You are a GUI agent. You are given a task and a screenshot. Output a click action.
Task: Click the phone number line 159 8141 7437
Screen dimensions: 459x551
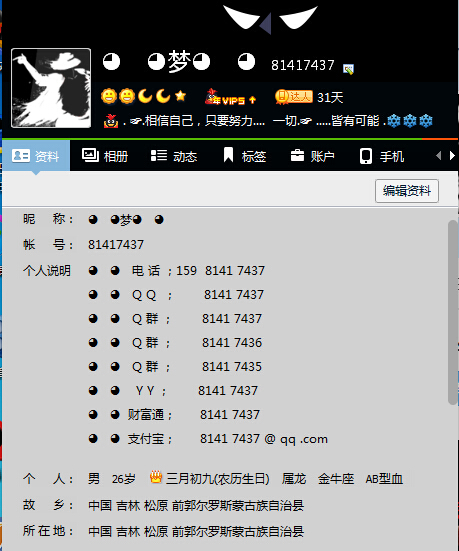[220, 271]
